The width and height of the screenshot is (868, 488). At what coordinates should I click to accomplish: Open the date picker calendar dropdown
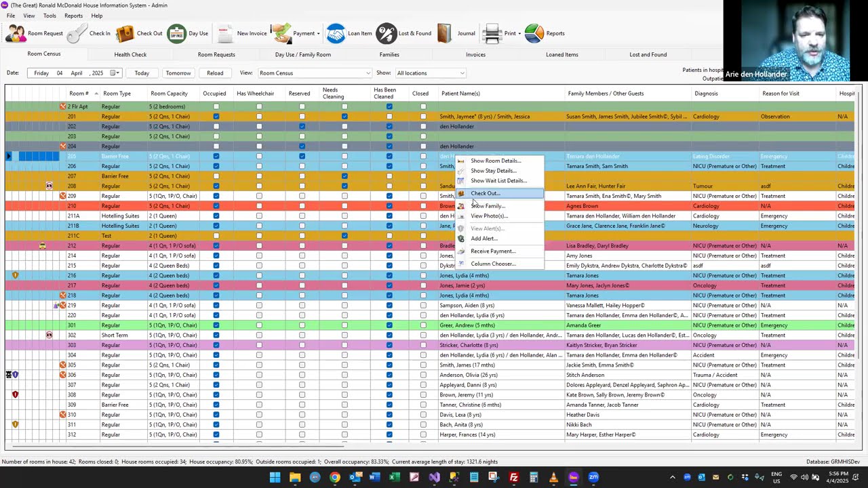point(115,73)
